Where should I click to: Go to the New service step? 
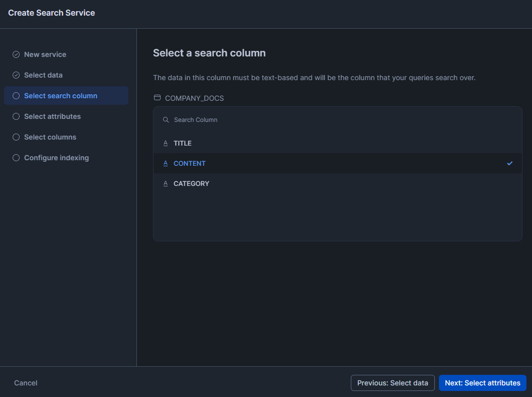click(x=45, y=54)
